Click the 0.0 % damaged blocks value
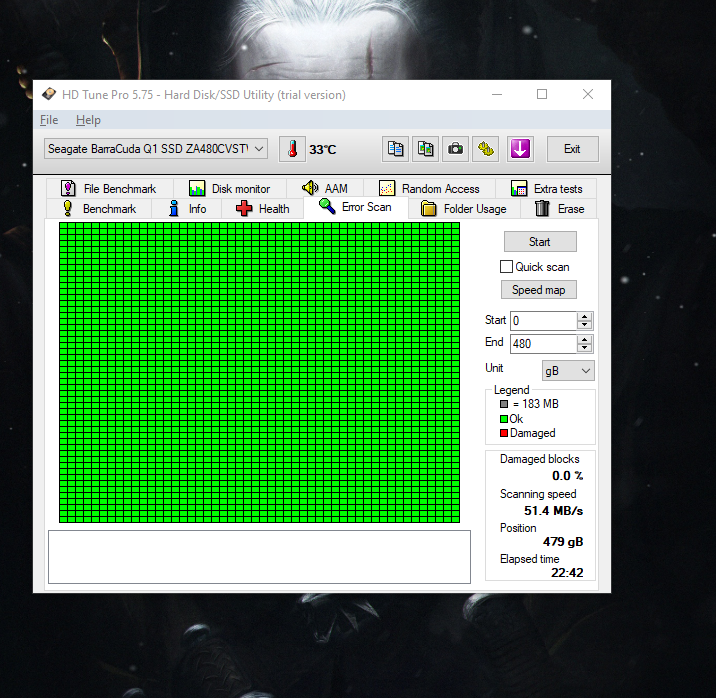 pos(568,476)
